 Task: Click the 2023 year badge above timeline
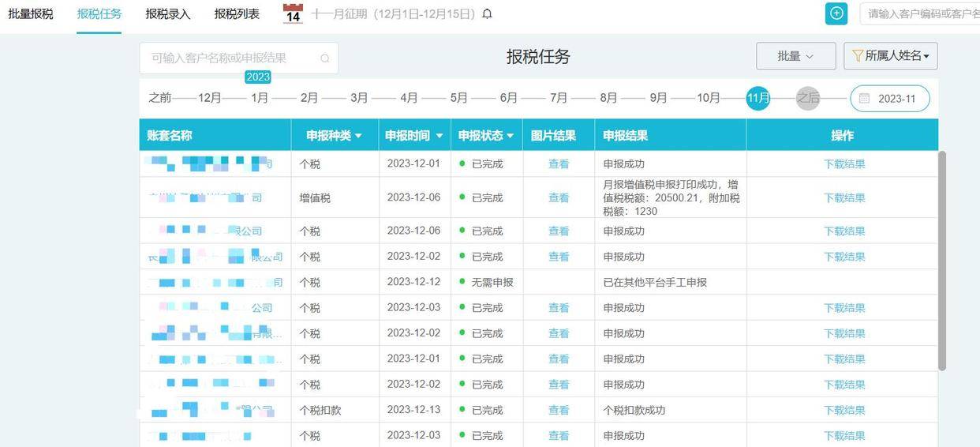tap(258, 77)
